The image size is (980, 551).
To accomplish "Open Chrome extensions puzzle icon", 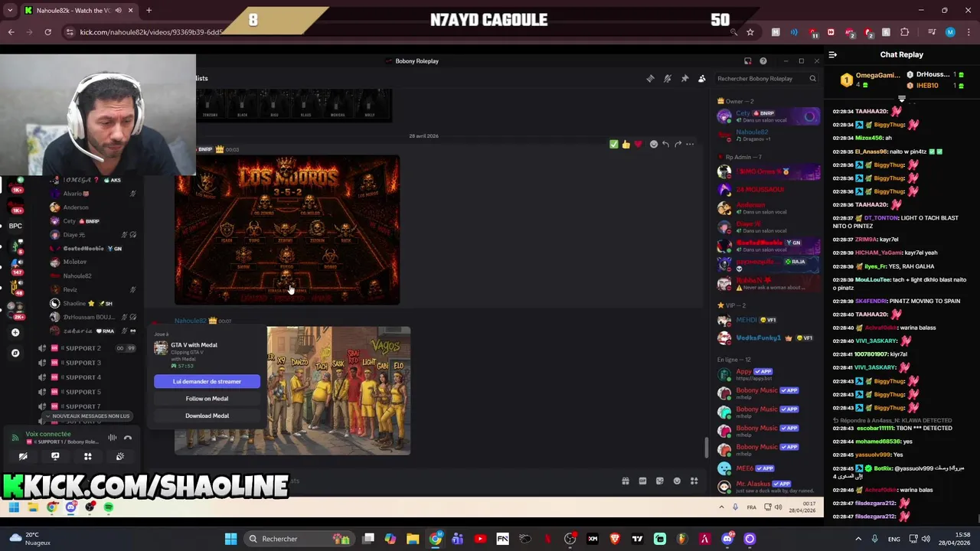I will pos(905,32).
